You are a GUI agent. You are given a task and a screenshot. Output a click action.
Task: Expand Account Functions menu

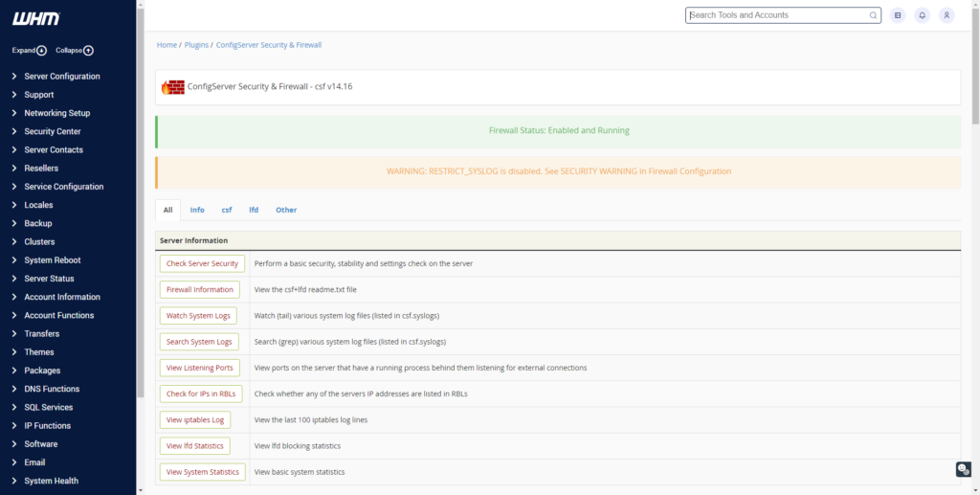[58, 315]
